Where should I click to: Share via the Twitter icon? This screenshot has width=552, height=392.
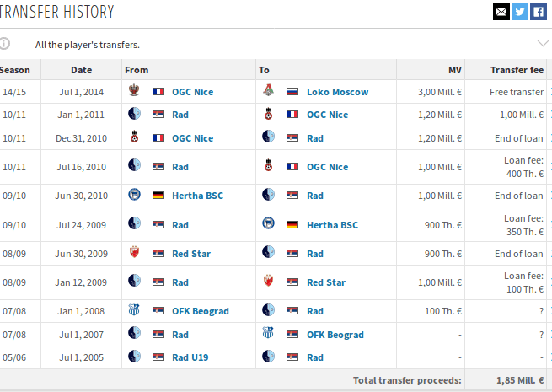click(520, 12)
